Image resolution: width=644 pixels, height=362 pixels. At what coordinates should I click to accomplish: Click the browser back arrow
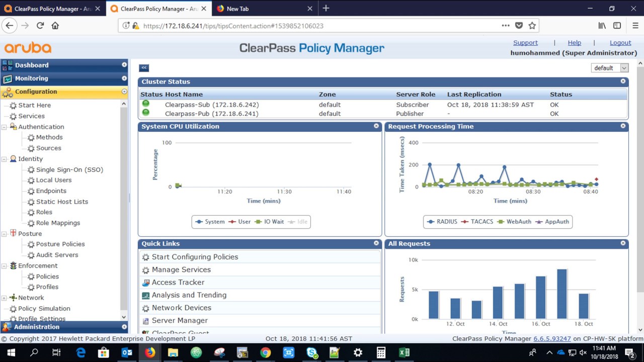(9, 26)
